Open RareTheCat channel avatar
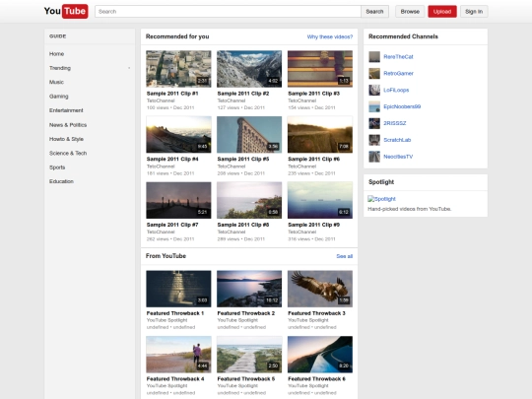 tap(374, 57)
